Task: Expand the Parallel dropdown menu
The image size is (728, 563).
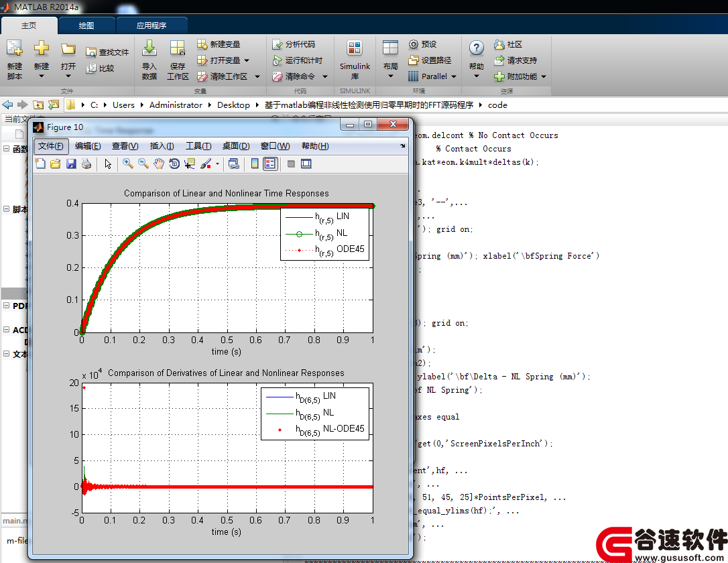Action: pyautogui.click(x=454, y=76)
